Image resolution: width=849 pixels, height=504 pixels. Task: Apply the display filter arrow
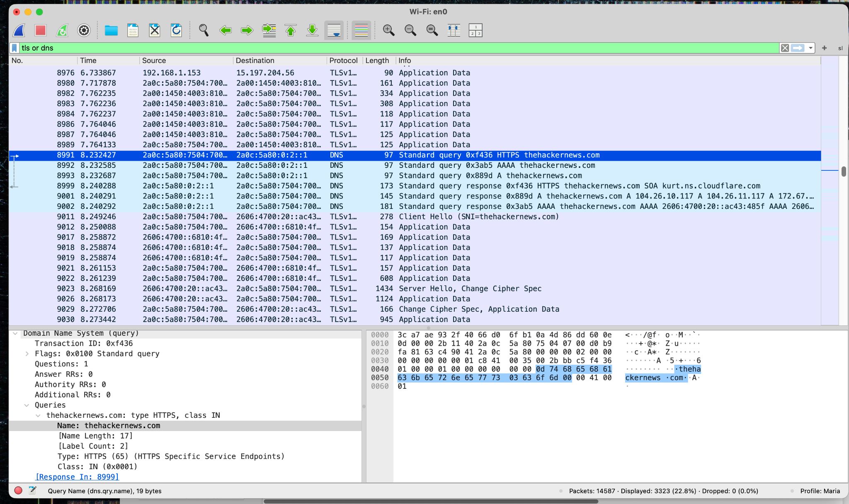tap(797, 48)
